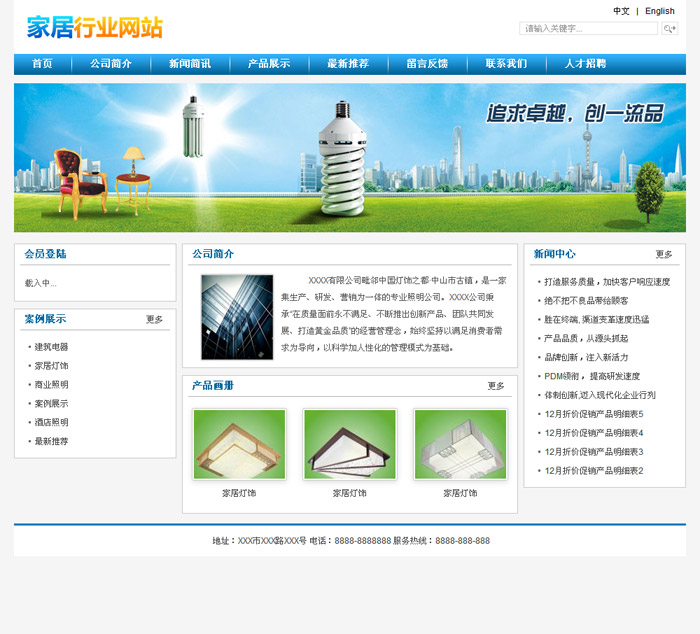
Task: Select 留言反馈 in the navigation bar
Action: click(x=427, y=64)
